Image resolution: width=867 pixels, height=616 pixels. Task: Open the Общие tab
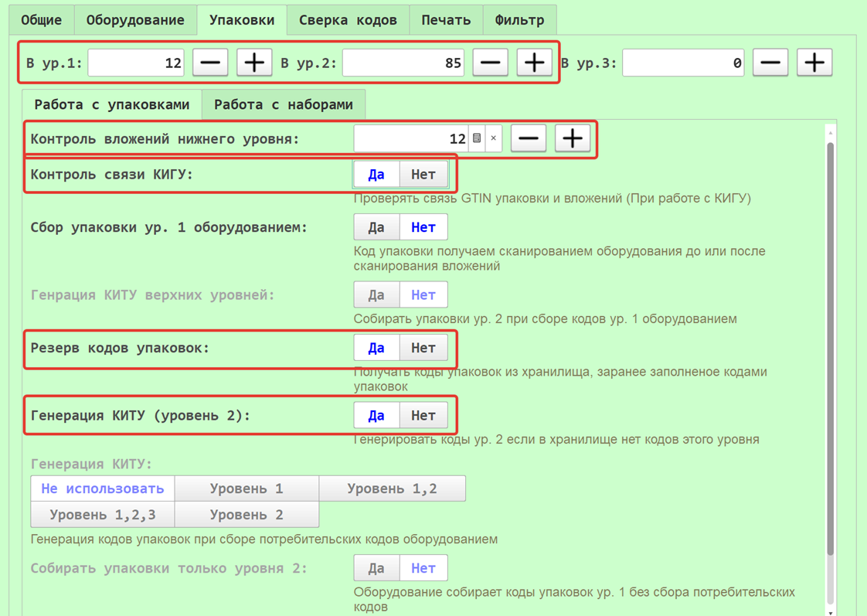pyautogui.click(x=42, y=20)
